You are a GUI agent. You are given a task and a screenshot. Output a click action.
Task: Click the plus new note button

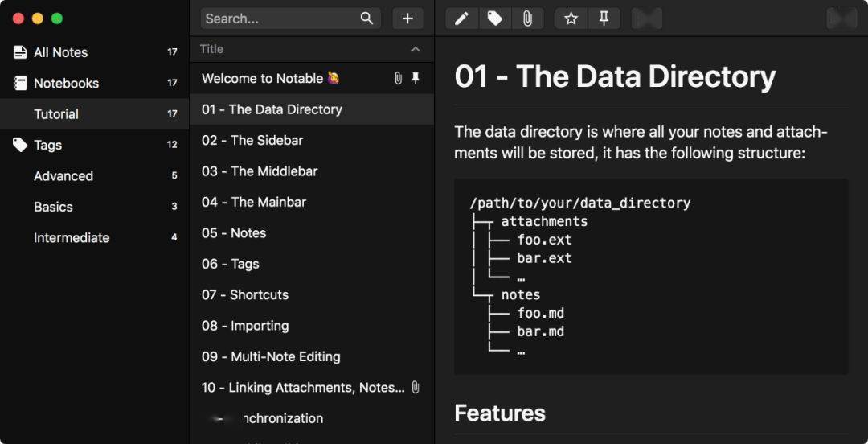click(408, 18)
